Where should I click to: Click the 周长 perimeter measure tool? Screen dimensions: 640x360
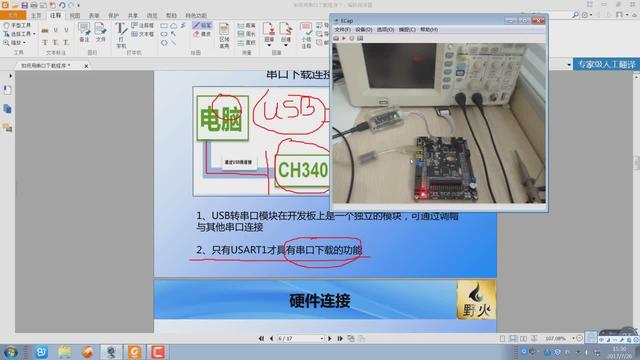[247, 34]
